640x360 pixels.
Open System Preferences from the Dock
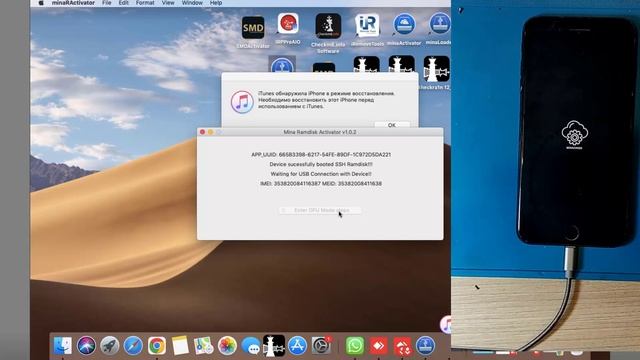322,346
